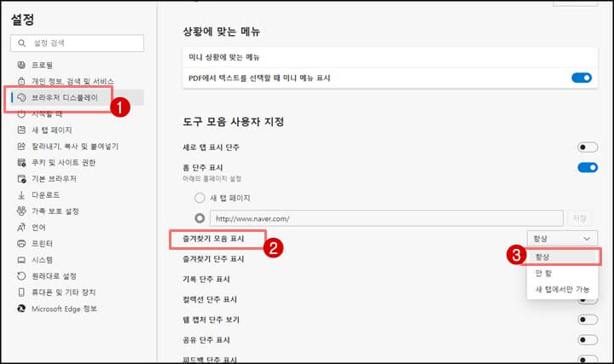Choose 안 함 option in dropdown list
The height and width of the screenshot is (364, 614).
pos(562,273)
